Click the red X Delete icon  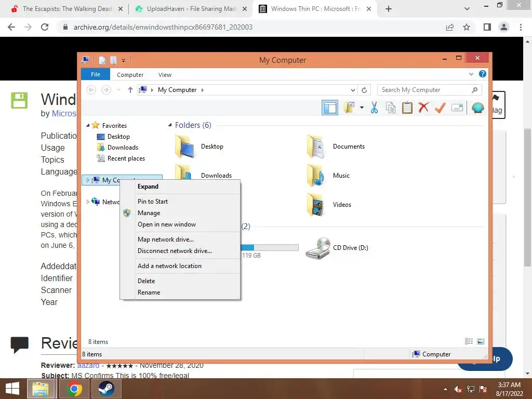[x=423, y=108]
